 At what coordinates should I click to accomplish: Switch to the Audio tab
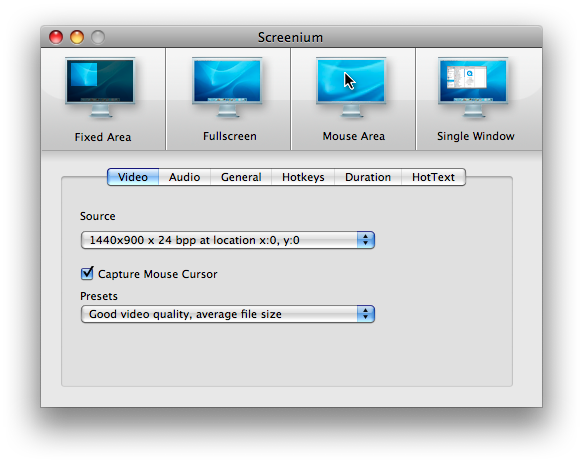point(184,177)
